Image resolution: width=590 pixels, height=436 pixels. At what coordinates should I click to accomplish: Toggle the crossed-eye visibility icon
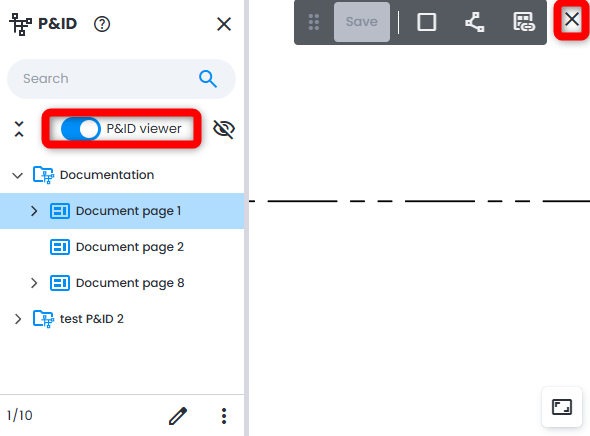coord(224,129)
